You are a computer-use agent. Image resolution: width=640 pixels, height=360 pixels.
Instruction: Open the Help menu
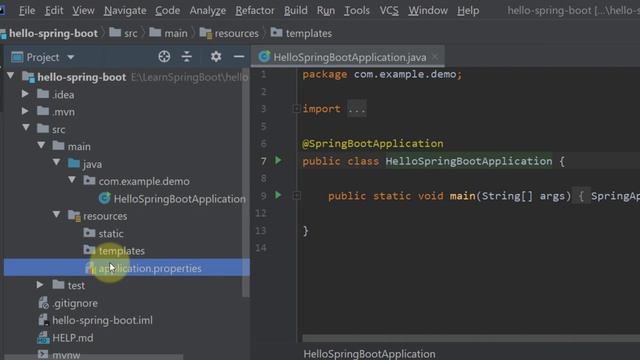[x=468, y=11]
